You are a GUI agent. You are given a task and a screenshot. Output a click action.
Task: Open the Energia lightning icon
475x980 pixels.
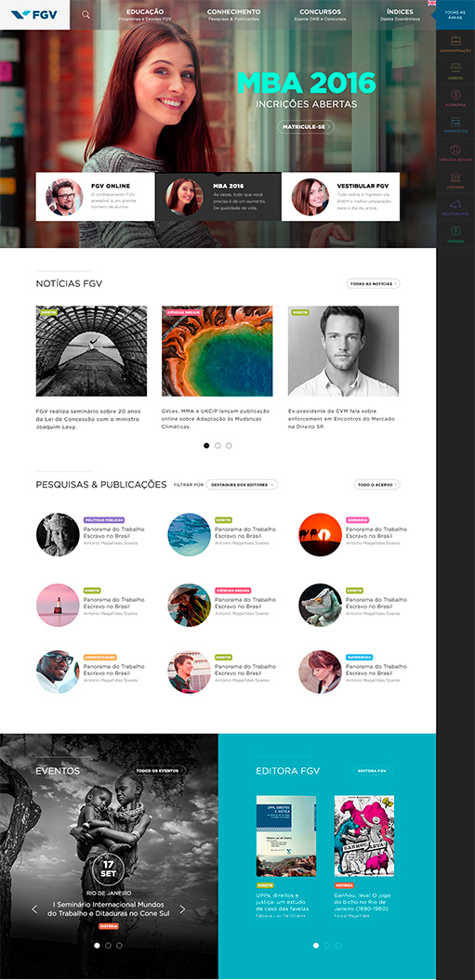455,231
